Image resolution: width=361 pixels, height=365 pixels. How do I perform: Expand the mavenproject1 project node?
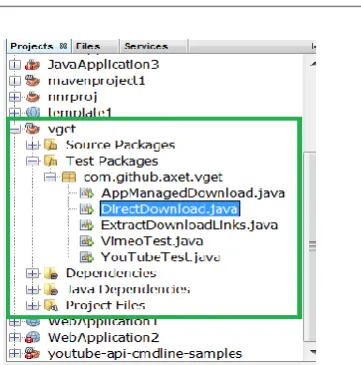(x=15, y=81)
